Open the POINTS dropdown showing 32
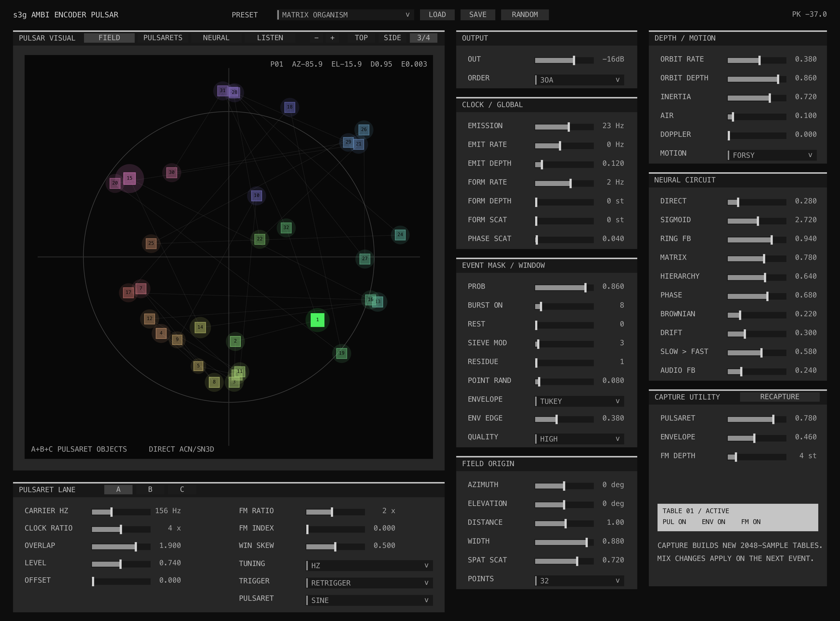Viewport: 840px width, 621px height. [579, 581]
